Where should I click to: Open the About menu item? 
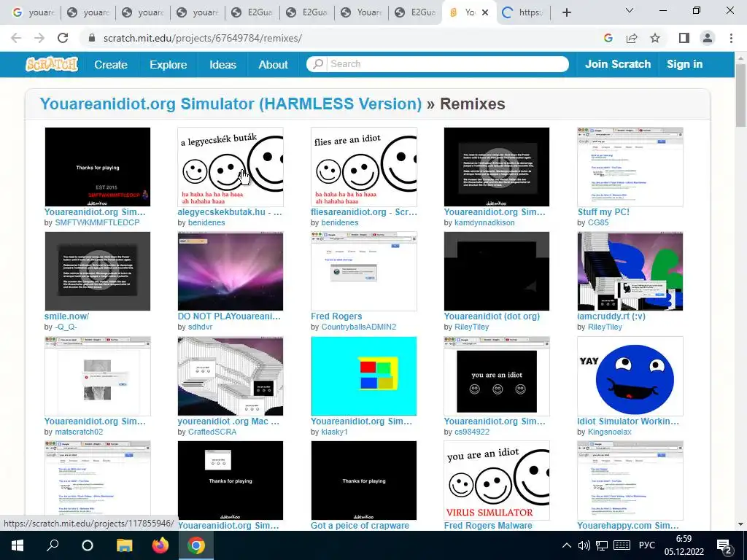click(x=273, y=64)
